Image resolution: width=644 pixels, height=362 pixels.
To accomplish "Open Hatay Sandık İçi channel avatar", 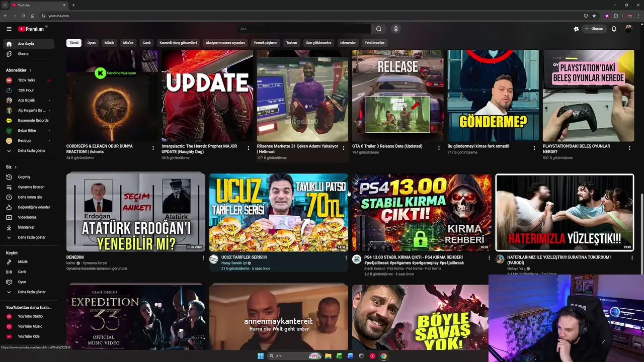I will click(x=214, y=259).
